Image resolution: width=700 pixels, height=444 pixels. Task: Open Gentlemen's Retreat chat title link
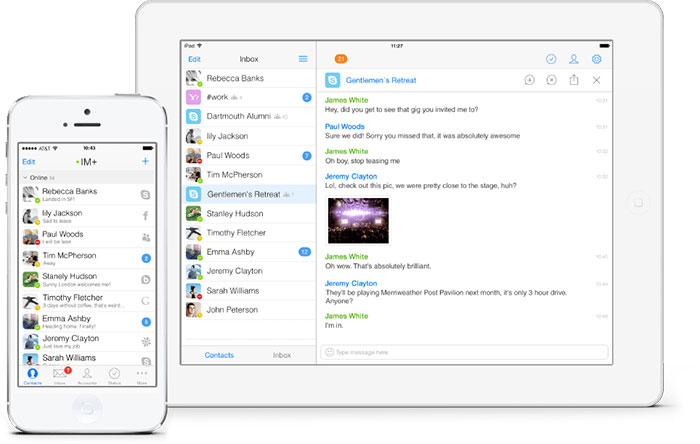click(381, 80)
